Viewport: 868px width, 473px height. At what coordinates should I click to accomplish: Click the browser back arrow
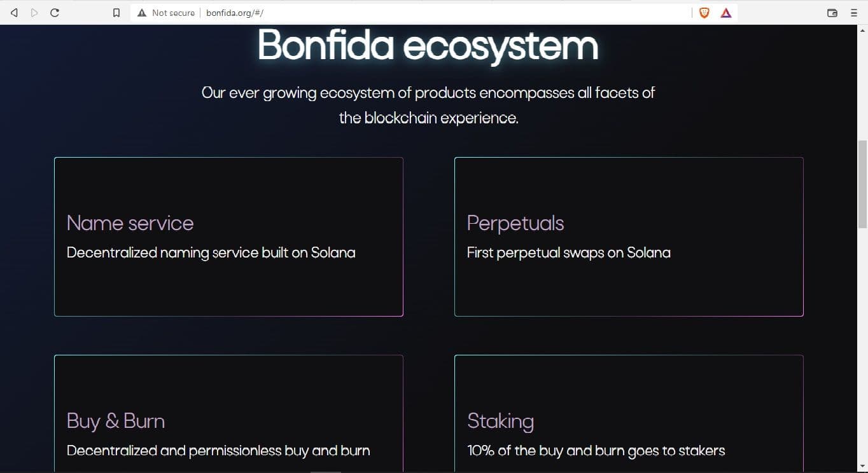coord(14,13)
